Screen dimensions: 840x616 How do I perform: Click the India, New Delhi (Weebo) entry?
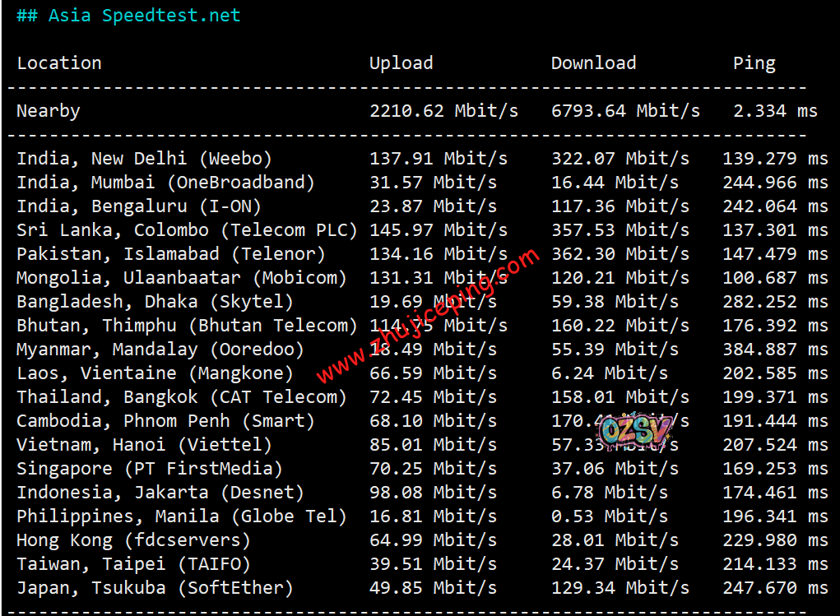click(x=144, y=159)
